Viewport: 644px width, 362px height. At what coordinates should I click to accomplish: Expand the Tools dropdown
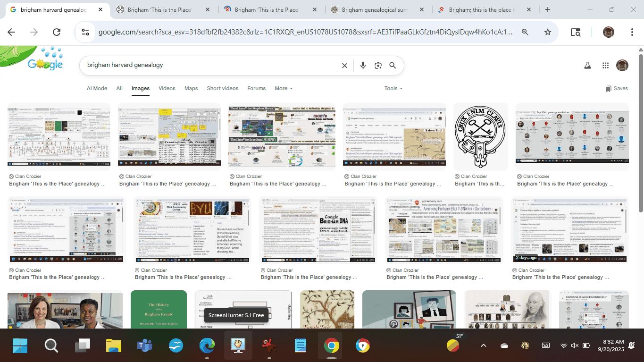pos(393,88)
